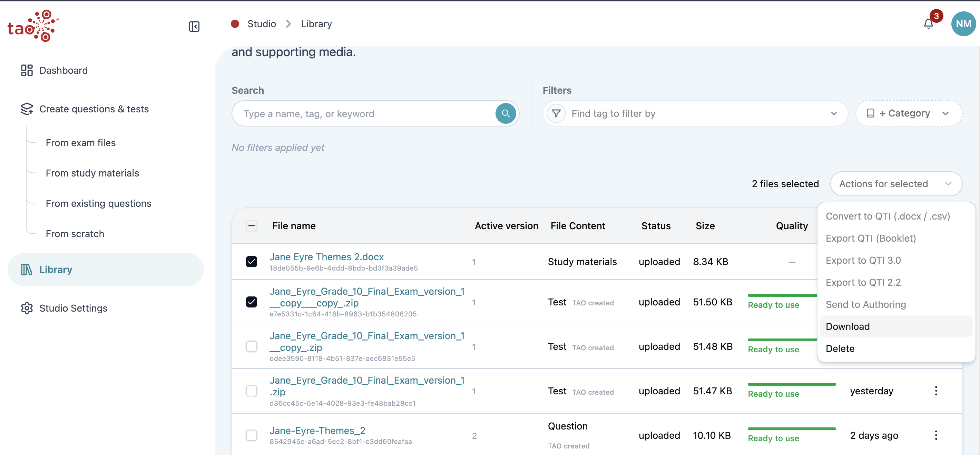980x455 pixels.
Task: Uncheck the copy___copy_.zip file checkbox
Action: (252, 302)
